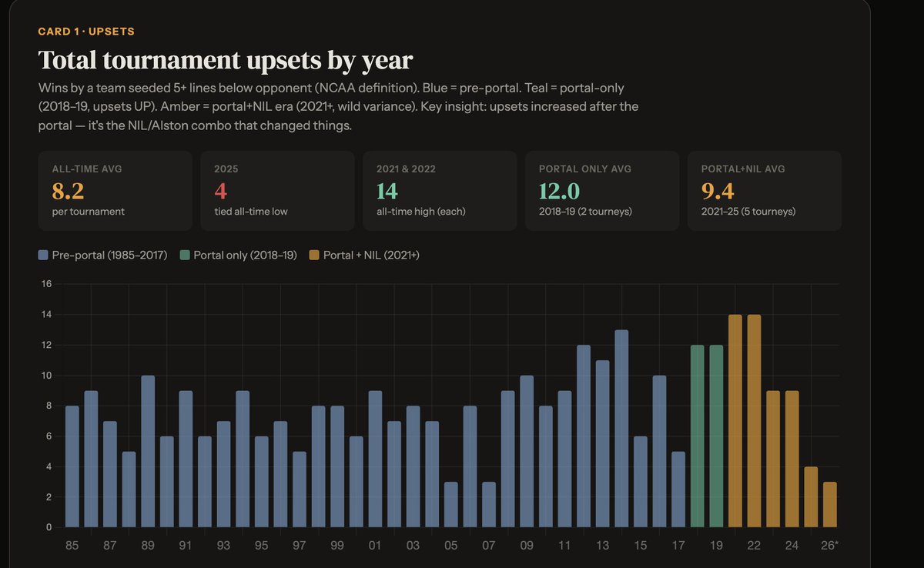924x568 pixels.
Task: Click the blue bar for year 17
Action: coord(678,489)
